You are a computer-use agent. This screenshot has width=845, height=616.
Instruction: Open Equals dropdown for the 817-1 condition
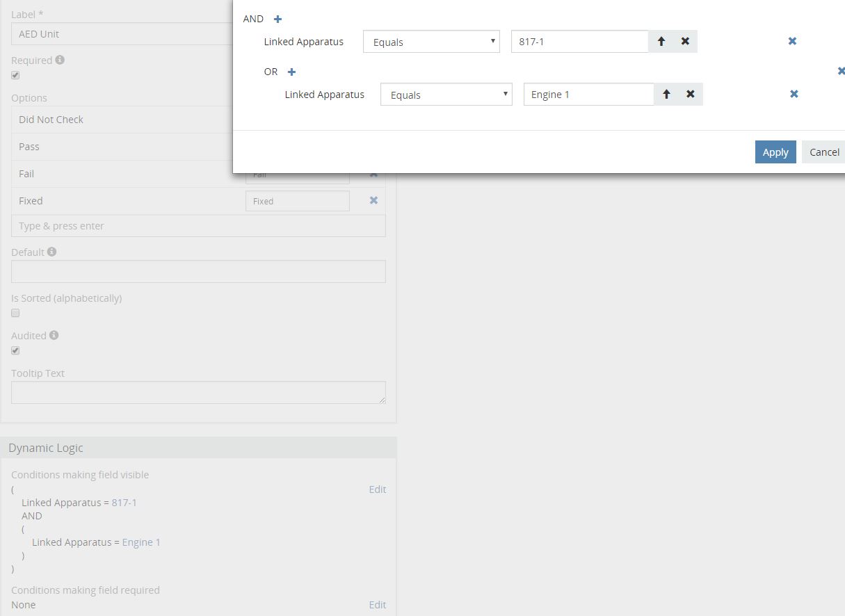tap(431, 42)
